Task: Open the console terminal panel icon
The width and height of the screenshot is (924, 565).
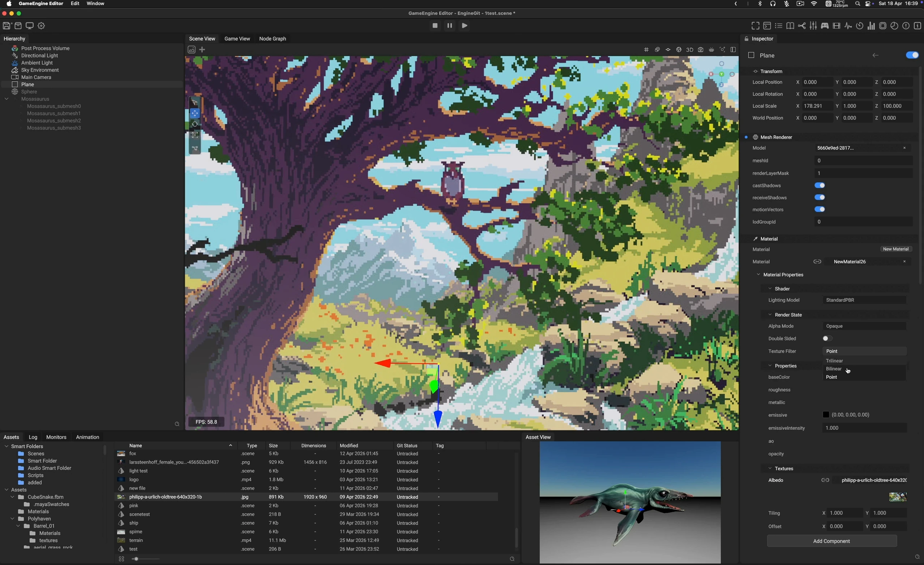Action: click(x=767, y=26)
